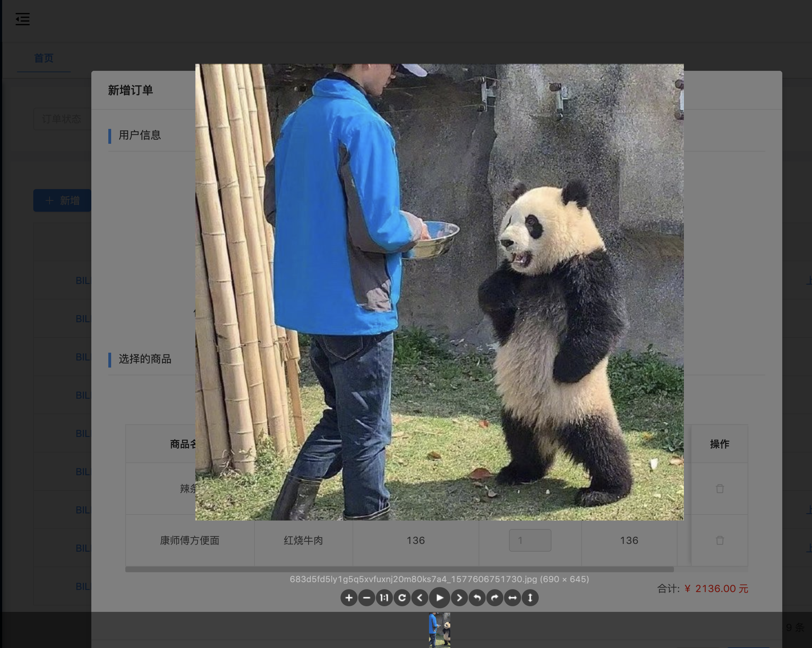Select the panda thumbnail in bottom strip
This screenshot has width=812, height=648.
[439, 630]
